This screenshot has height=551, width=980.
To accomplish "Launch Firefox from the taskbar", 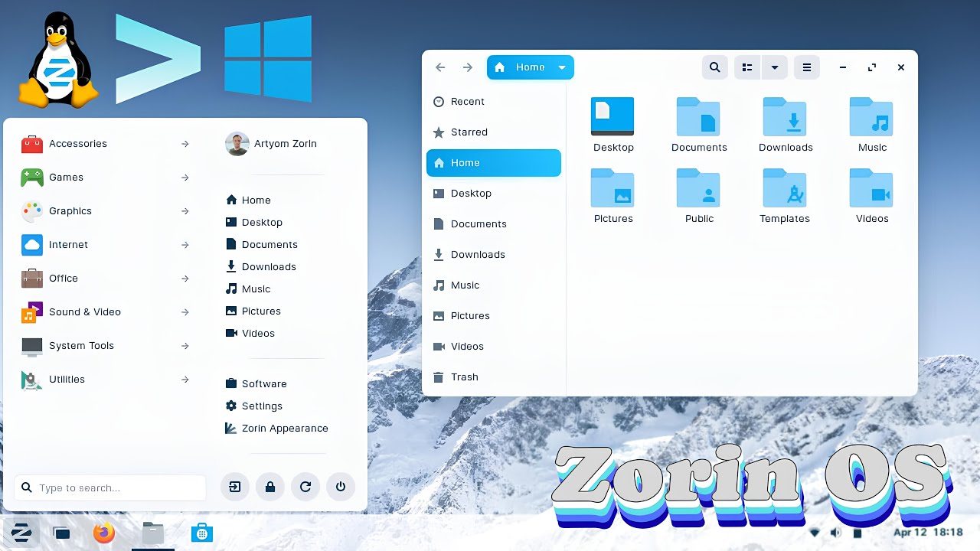I will click(104, 533).
